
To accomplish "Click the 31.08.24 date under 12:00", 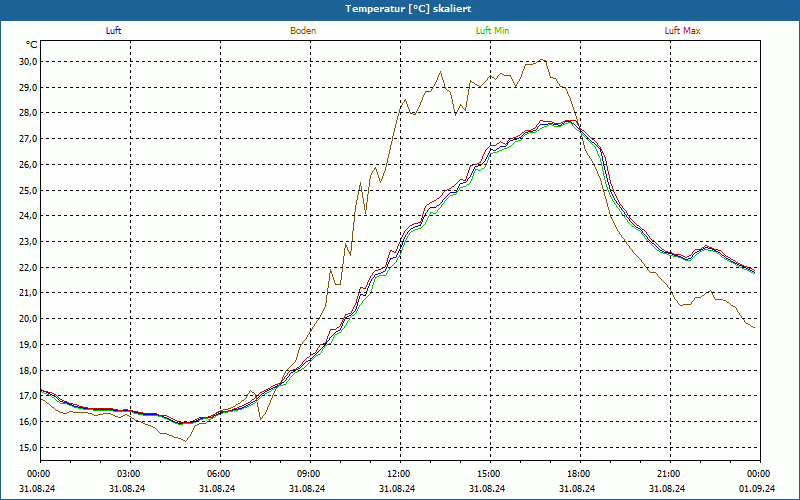I will (397, 489).
